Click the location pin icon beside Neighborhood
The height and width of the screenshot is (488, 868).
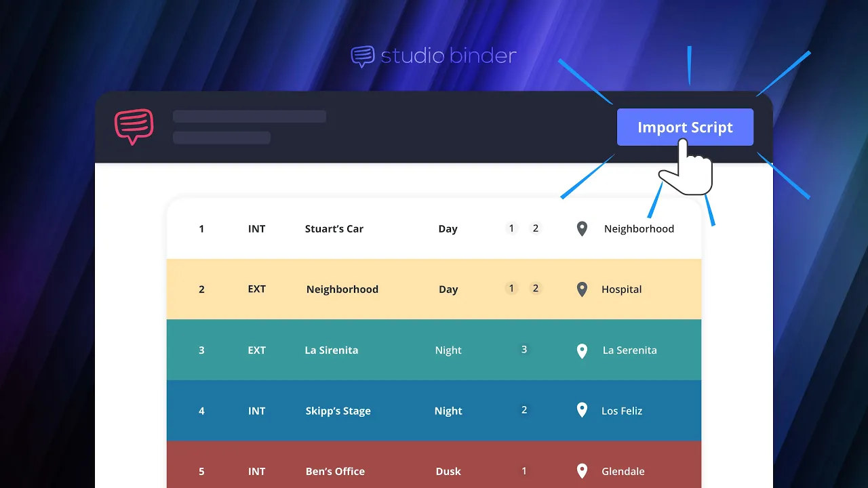582,228
